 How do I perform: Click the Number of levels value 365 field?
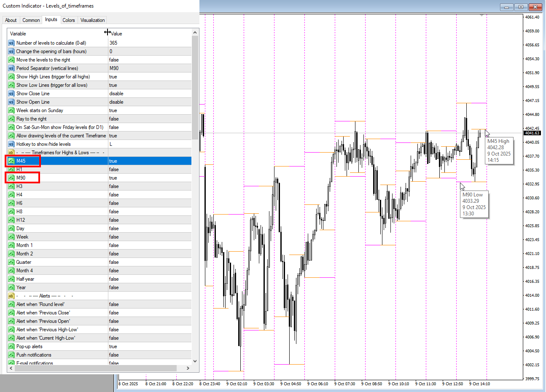pyautogui.click(x=150, y=43)
